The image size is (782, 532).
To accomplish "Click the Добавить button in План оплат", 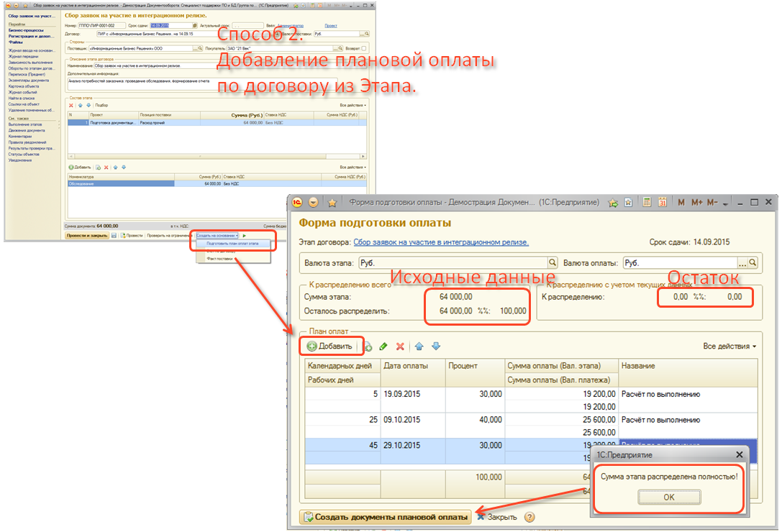I will (330, 347).
